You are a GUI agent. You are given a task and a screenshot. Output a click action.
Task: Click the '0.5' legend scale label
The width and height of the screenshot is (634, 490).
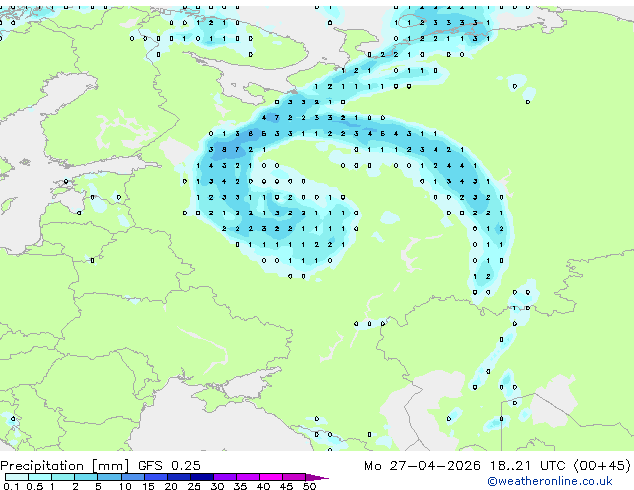pos(35,486)
